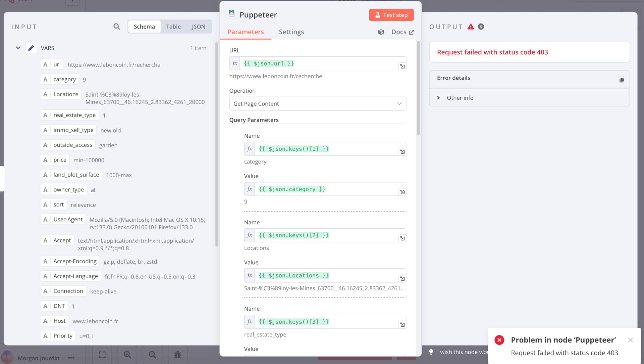Open expression editor for $json.category field
This screenshot has height=364, width=644.
pos(402,192)
